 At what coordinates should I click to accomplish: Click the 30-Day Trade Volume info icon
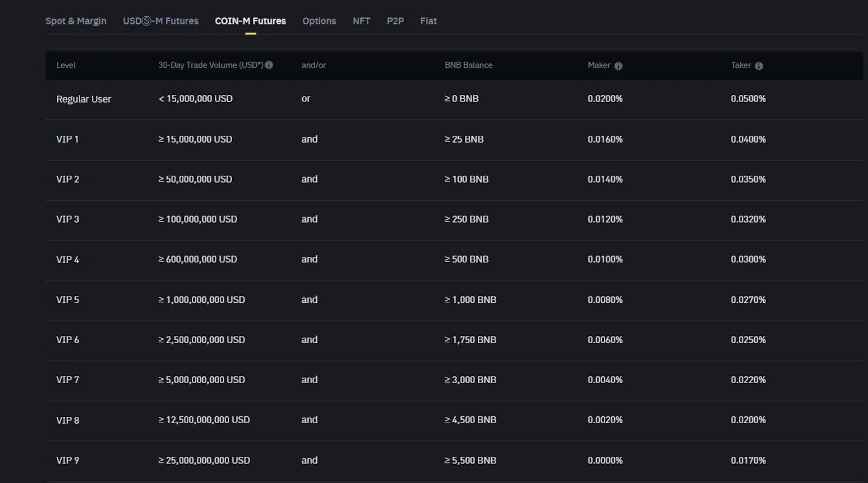[269, 65]
